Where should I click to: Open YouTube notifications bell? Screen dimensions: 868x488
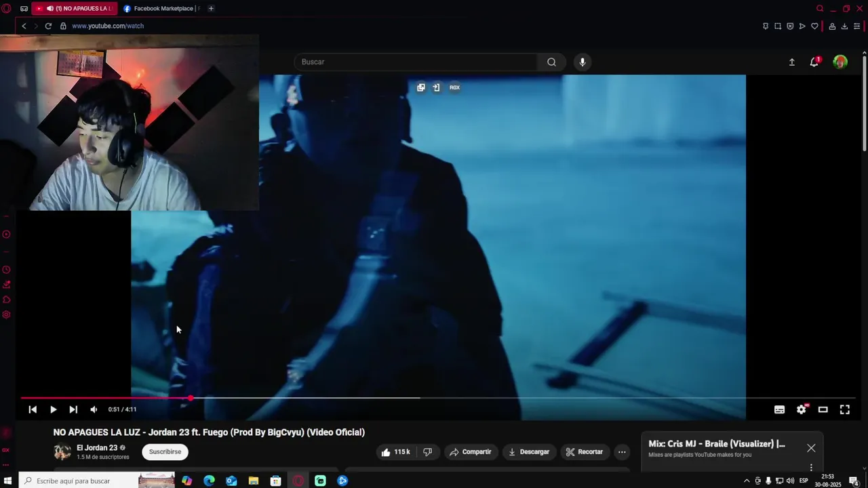tap(814, 62)
